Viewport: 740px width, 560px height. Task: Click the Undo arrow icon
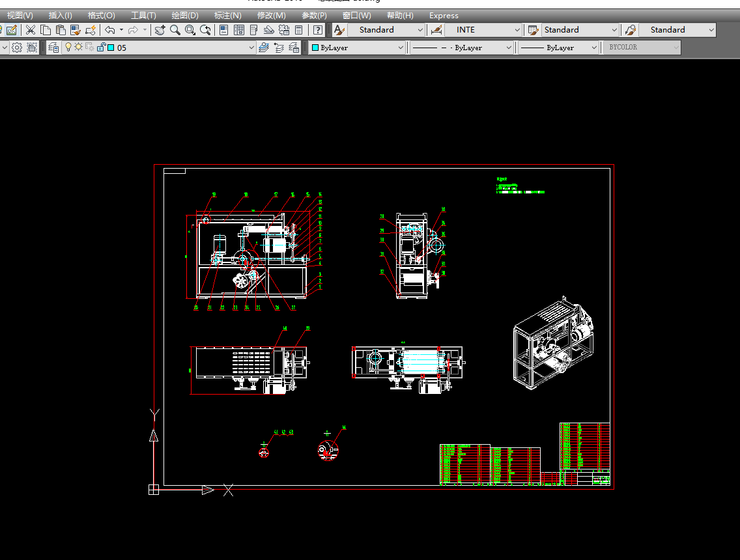pyautogui.click(x=110, y=30)
